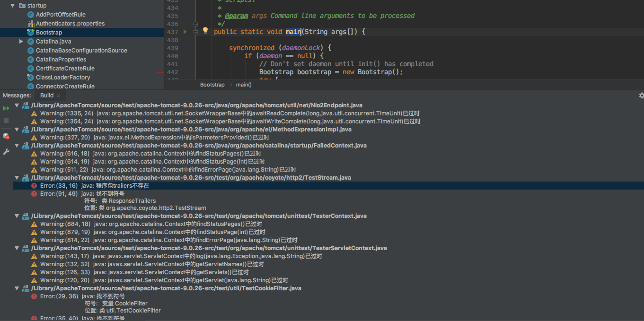Click the main() breadcrumb item
This screenshot has height=321, width=644.
click(244, 85)
